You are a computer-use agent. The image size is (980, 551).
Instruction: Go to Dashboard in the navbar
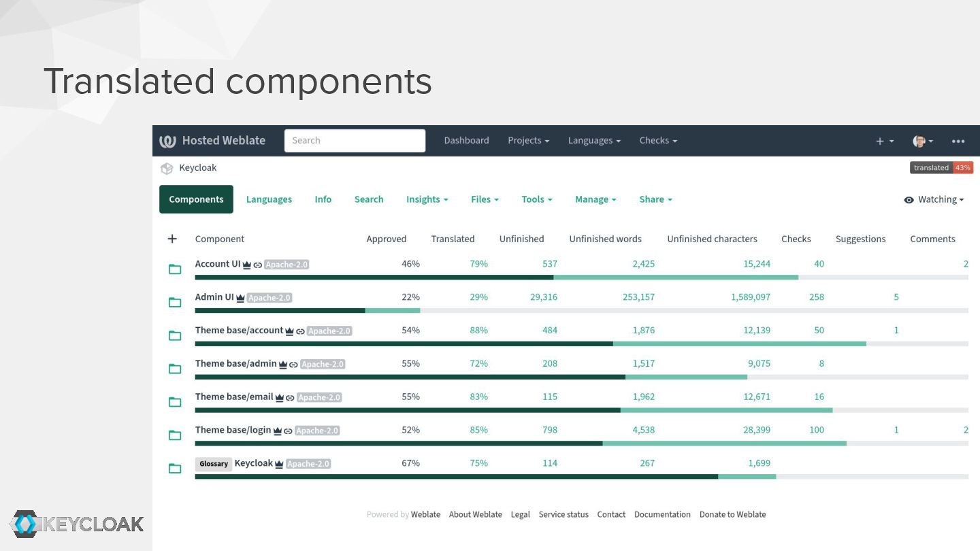tap(466, 141)
